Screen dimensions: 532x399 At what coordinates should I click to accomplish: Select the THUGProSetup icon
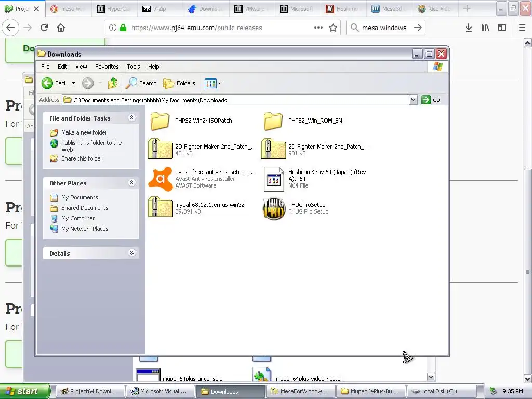click(x=296, y=208)
